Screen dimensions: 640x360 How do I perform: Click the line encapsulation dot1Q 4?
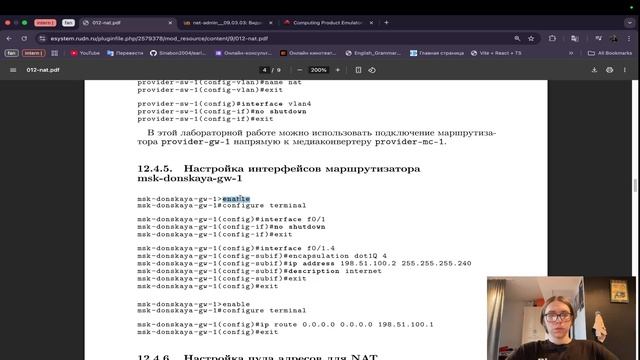(262, 256)
